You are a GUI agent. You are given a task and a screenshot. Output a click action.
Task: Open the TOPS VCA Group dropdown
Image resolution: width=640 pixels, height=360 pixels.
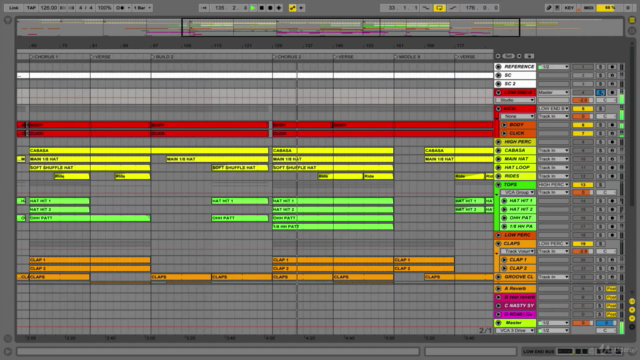pyautogui.click(x=518, y=192)
